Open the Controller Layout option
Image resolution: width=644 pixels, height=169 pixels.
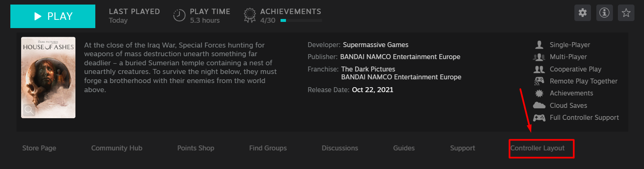pos(537,148)
